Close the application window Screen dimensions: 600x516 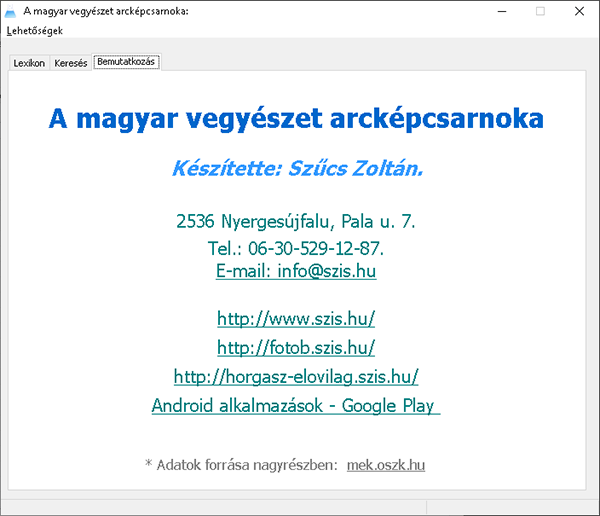click(x=579, y=11)
